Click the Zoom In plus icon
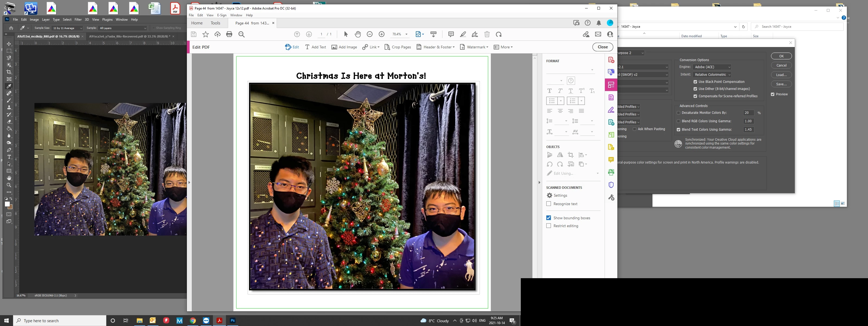The height and width of the screenshot is (326, 868). pos(381,34)
